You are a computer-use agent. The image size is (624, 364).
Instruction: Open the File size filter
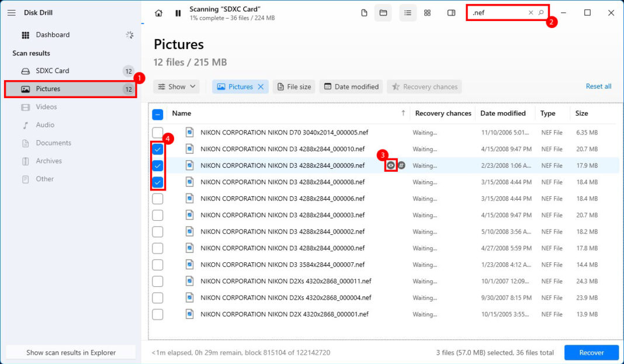click(x=294, y=86)
